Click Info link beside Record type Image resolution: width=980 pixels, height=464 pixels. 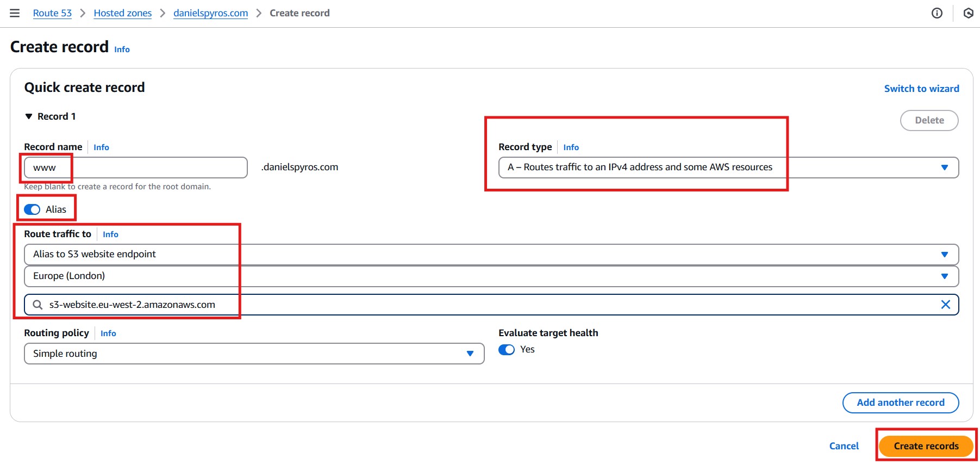[571, 147]
